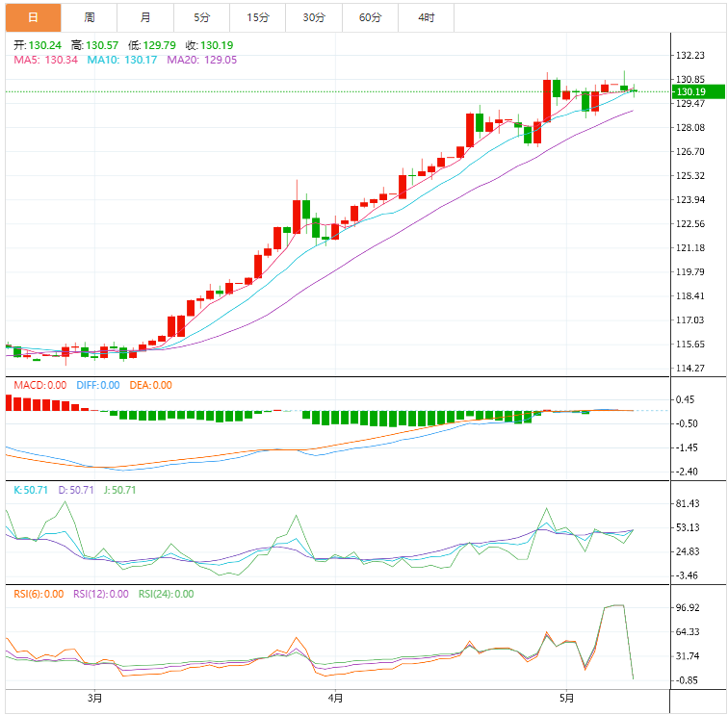Switch to the 4时 interval tab
Viewport: 728px width, 715px height.
pos(426,17)
